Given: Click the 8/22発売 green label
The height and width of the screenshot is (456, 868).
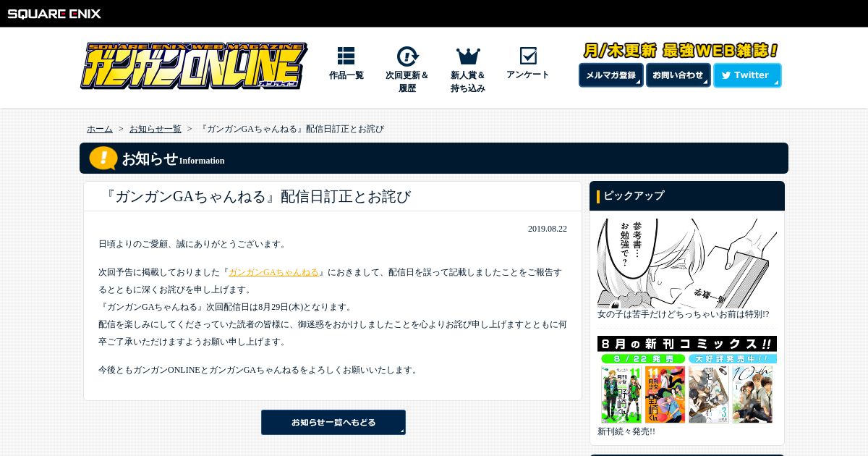Looking at the screenshot, I should pyautogui.click(x=643, y=358).
